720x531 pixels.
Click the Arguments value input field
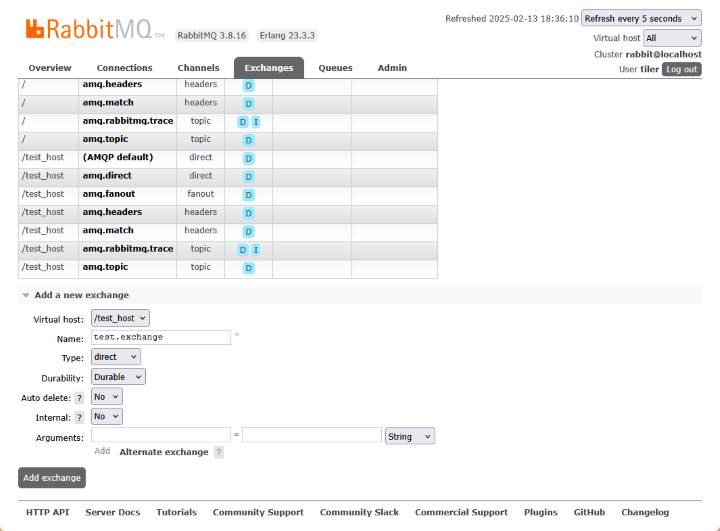312,435
